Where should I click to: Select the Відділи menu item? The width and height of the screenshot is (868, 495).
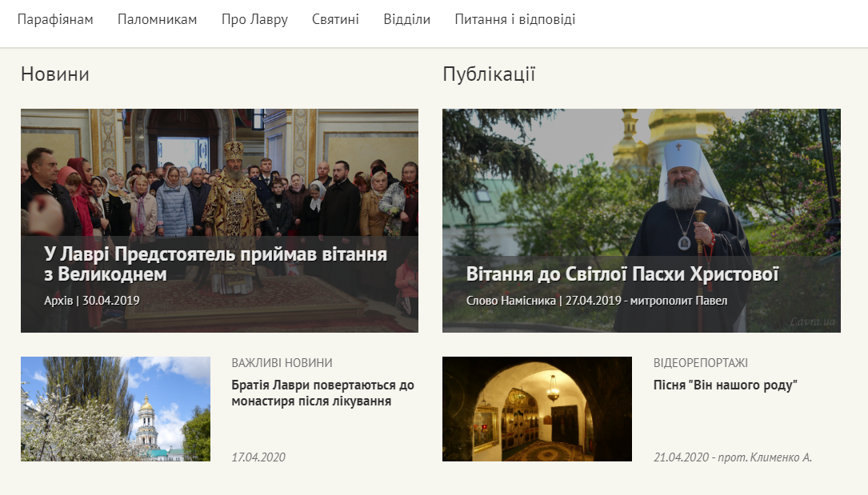(407, 19)
